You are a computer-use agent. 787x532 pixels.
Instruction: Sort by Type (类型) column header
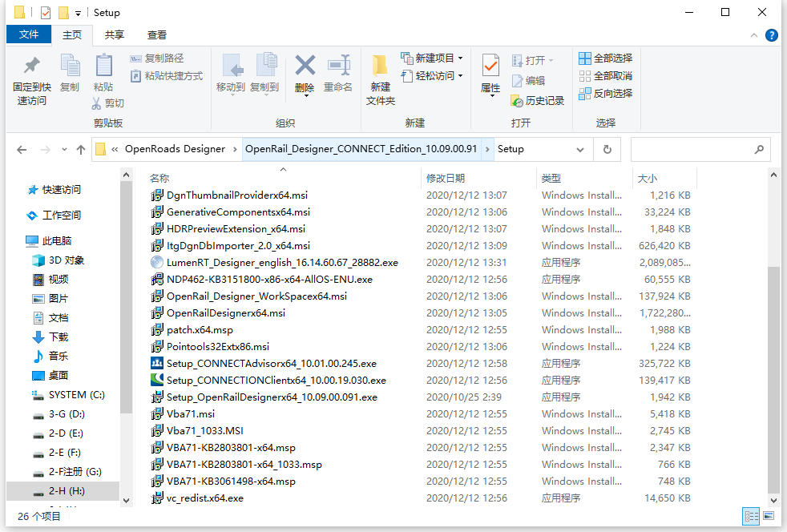pos(551,178)
